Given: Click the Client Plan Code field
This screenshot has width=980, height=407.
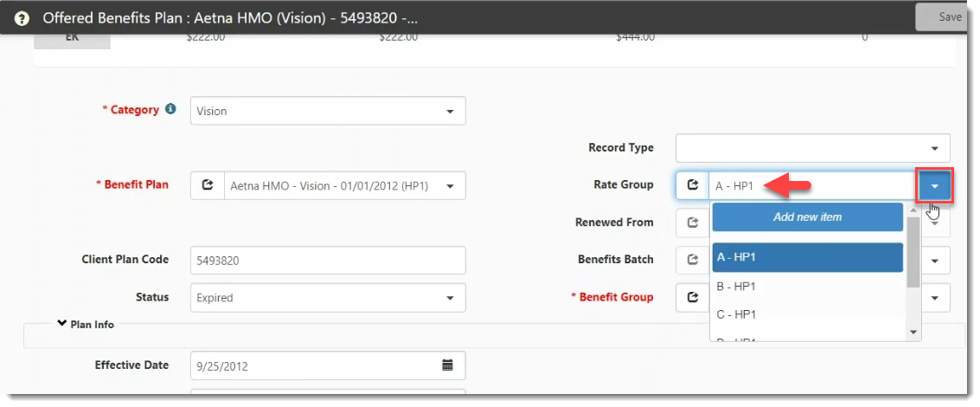Looking at the screenshot, I should [327, 260].
